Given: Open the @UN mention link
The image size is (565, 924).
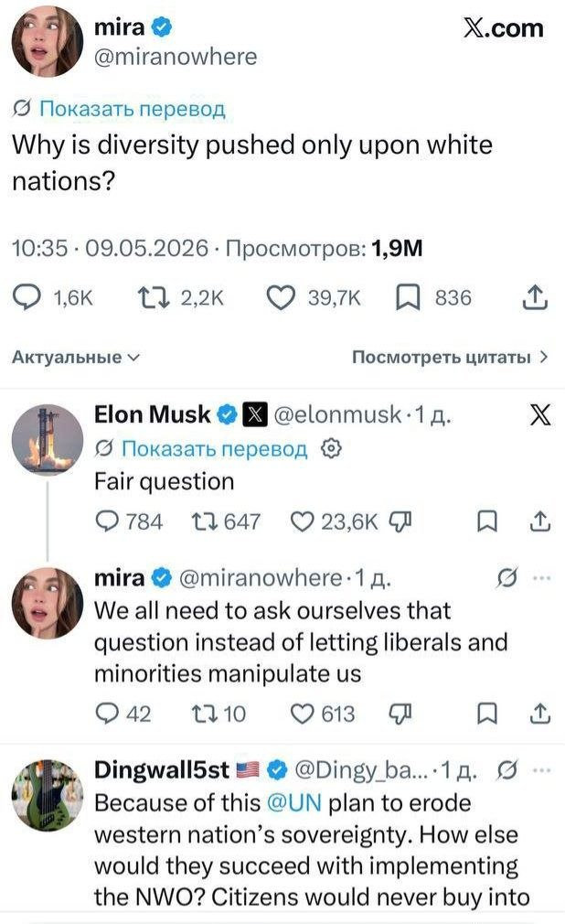Looking at the screenshot, I should [x=294, y=803].
